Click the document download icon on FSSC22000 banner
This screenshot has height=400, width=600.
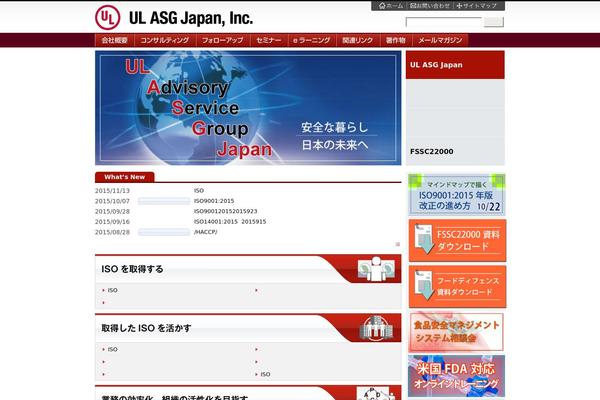[x=424, y=239]
